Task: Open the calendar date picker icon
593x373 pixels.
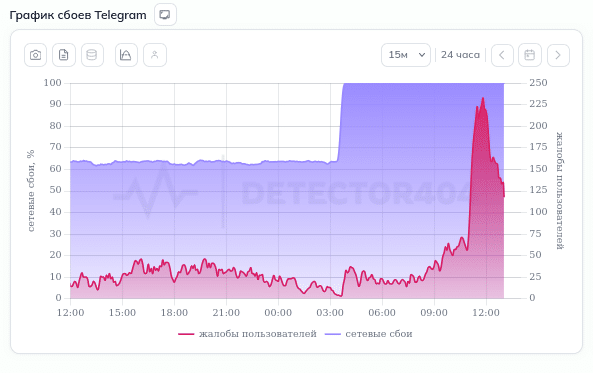Action: point(529,55)
